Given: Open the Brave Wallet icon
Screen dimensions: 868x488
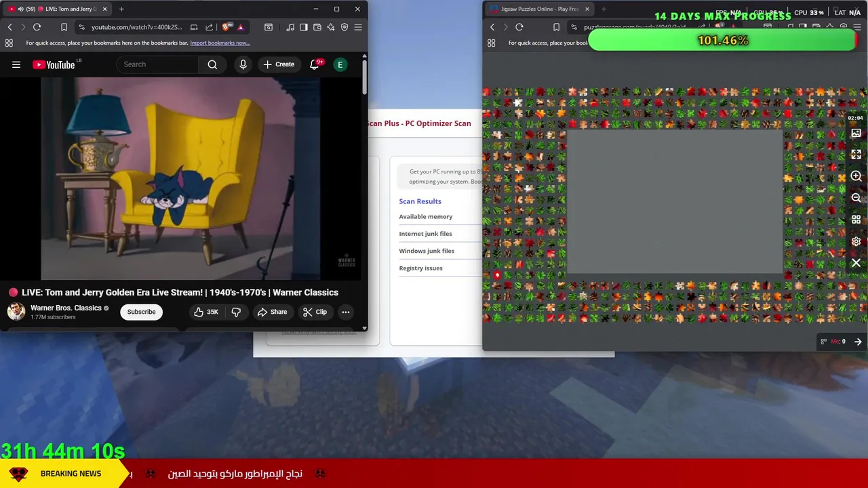Looking at the screenshot, I should pos(317,27).
